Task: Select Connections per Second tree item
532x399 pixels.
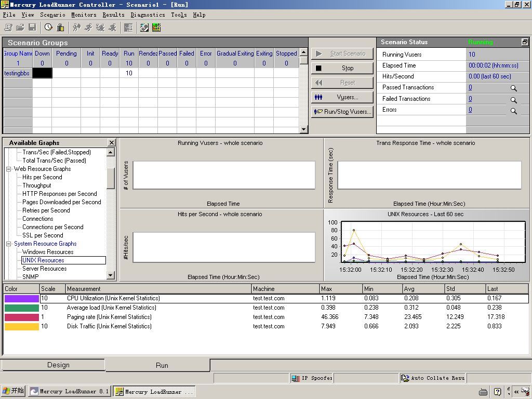Action: [x=52, y=227]
